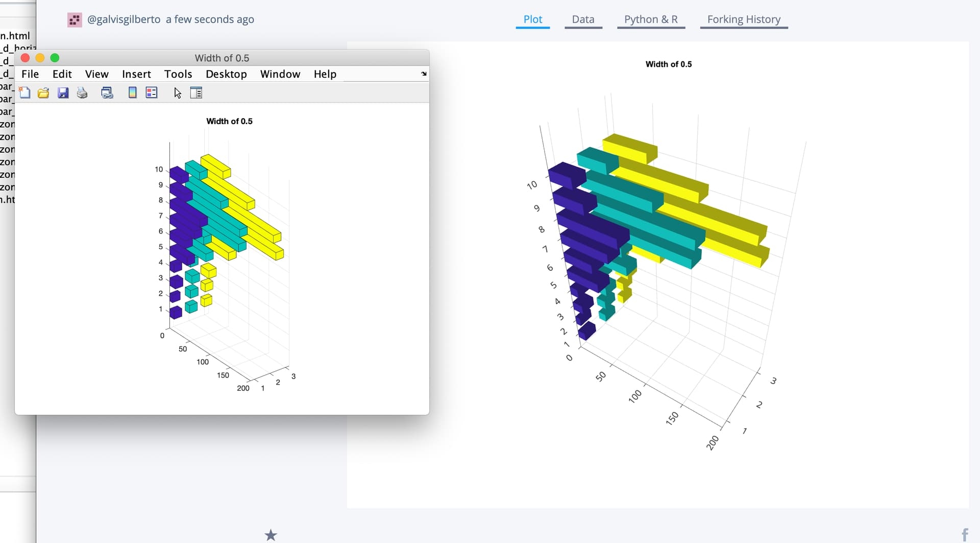Star the chart using the star icon
The height and width of the screenshot is (543, 980).
click(271, 535)
